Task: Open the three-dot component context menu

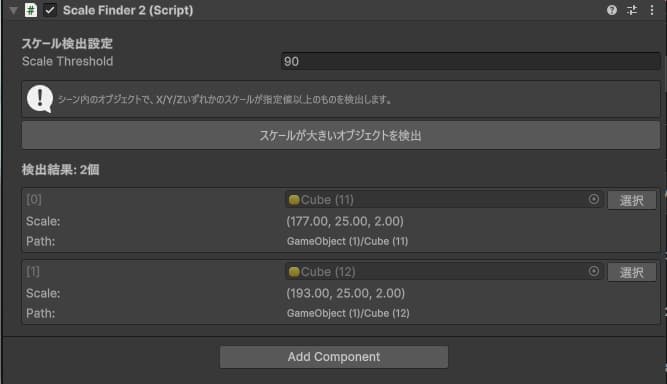Action: pos(652,10)
